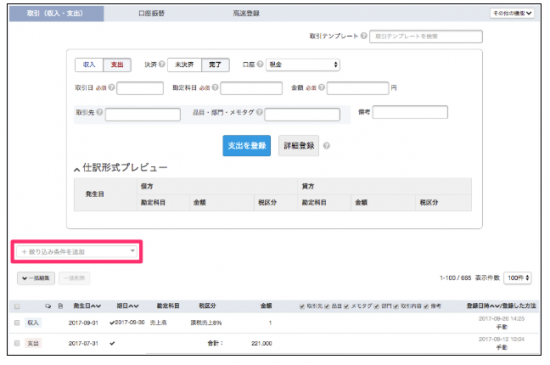The image size is (550, 365).
Task: Toggle メモタグ column display checkbox
Action: (347, 306)
